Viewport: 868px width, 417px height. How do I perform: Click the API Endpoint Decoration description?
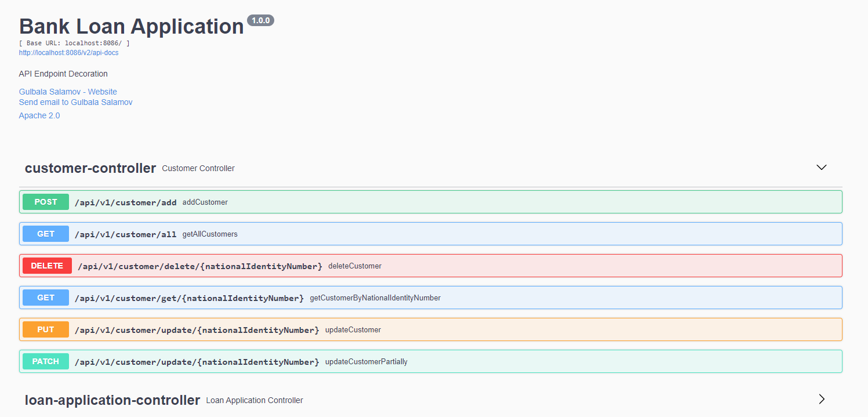tap(63, 74)
